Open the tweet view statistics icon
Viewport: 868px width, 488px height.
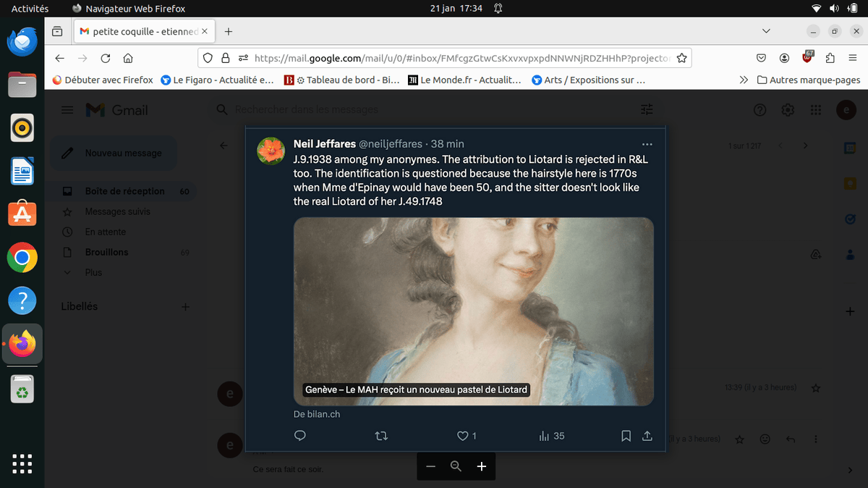tap(545, 436)
